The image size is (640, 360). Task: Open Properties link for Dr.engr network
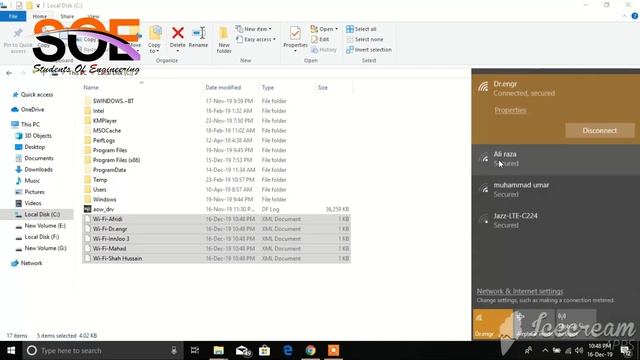[510, 110]
